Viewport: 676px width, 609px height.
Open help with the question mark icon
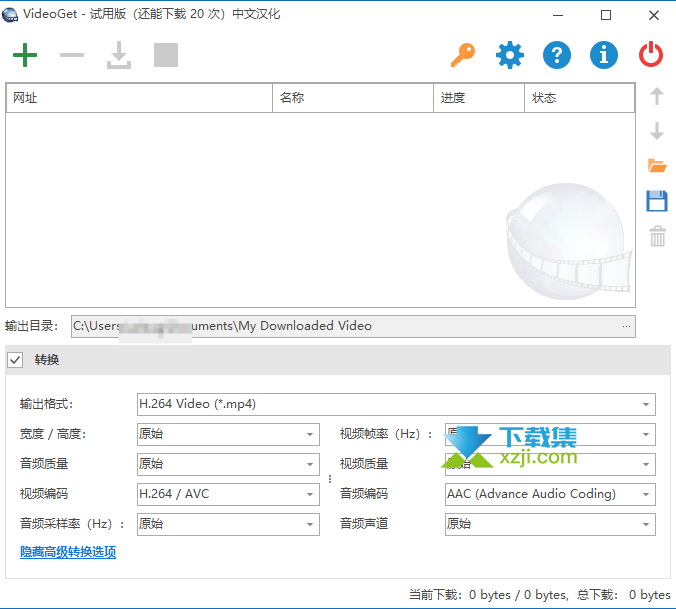tap(557, 55)
